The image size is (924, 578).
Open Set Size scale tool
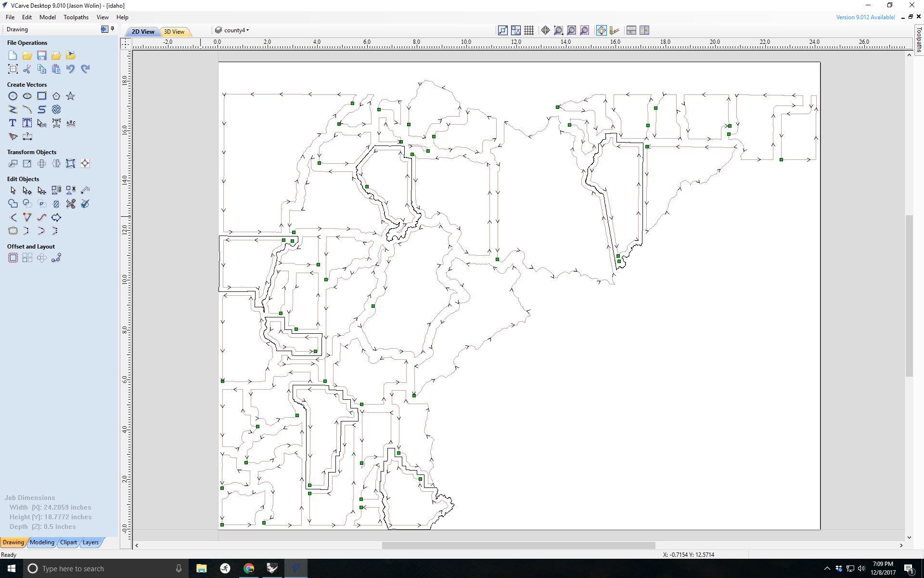coord(27,163)
